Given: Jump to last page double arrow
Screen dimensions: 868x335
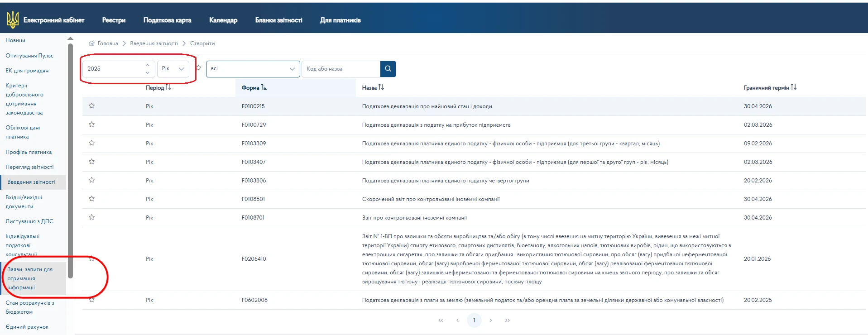Looking at the screenshot, I should pos(507,321).
